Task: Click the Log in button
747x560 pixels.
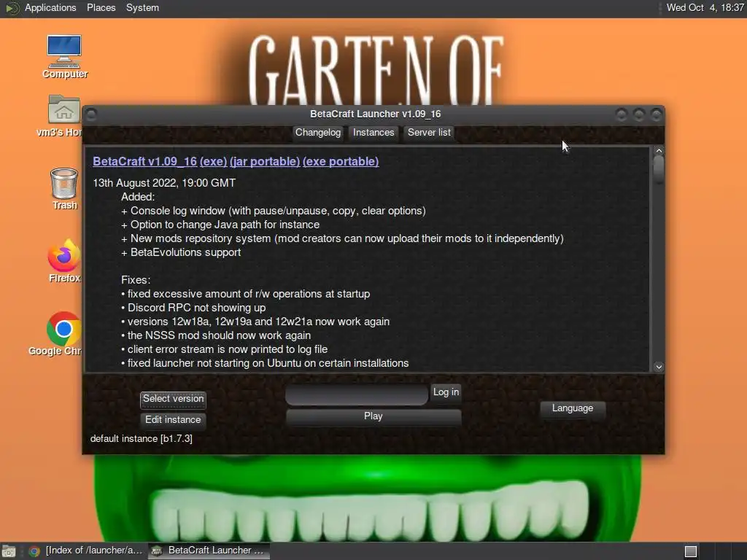Action: click(x=446, y=392)
